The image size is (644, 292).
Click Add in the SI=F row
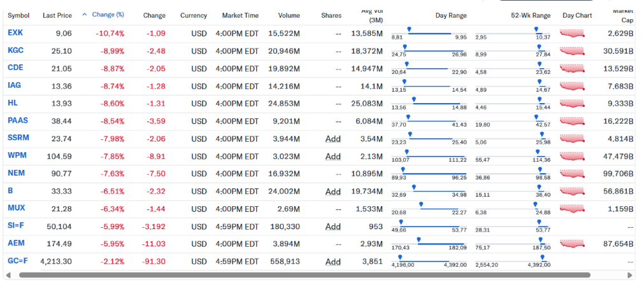(x=333, y=226)
